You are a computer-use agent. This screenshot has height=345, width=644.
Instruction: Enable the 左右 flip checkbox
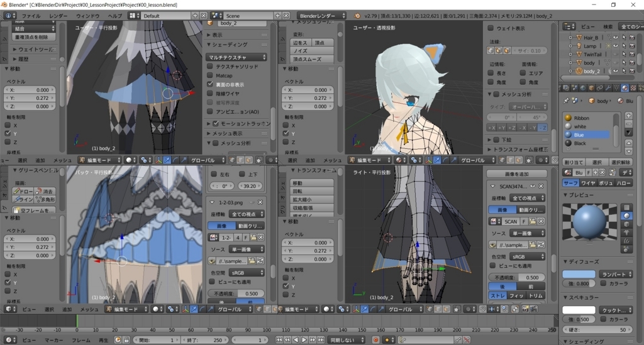pyautogui.click(x=214, y=174)
